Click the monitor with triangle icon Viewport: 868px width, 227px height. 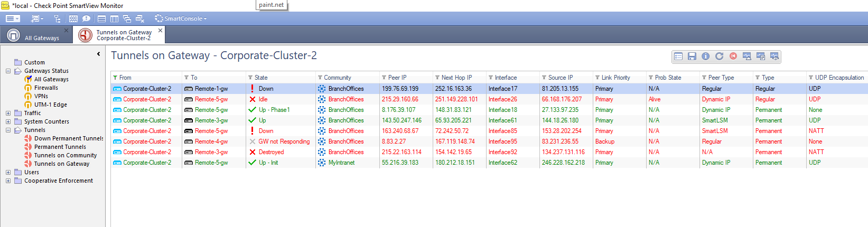(747, 56)
